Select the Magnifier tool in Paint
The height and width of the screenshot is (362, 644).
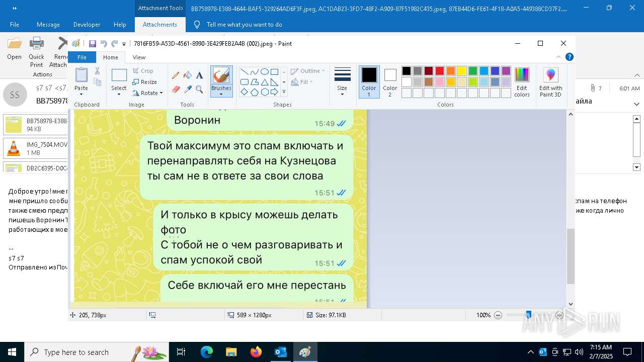(x=199, y=89)
